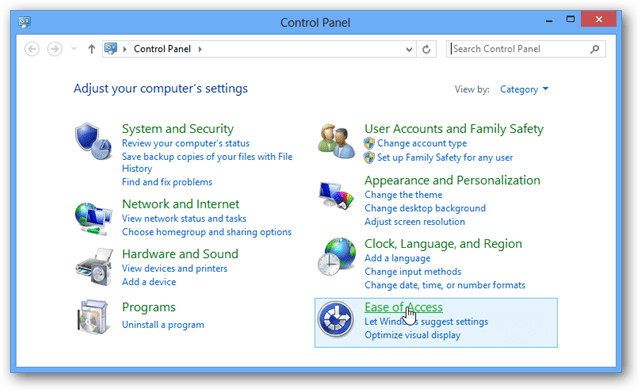Expand the address bar history dropdown
Viewport: 640px width, 391px height.
click(x=409, y=49)
